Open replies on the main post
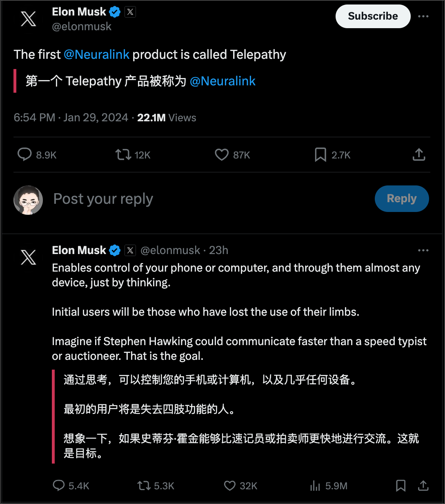Image resolution: width=445 pixels, height=504 pixels. pyautogui.click(x=24, y=155)
